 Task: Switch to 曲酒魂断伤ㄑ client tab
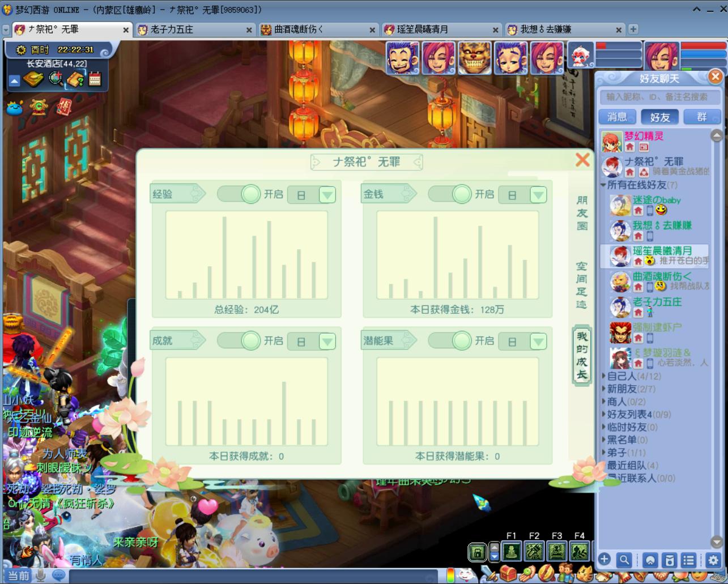point(318,29)
